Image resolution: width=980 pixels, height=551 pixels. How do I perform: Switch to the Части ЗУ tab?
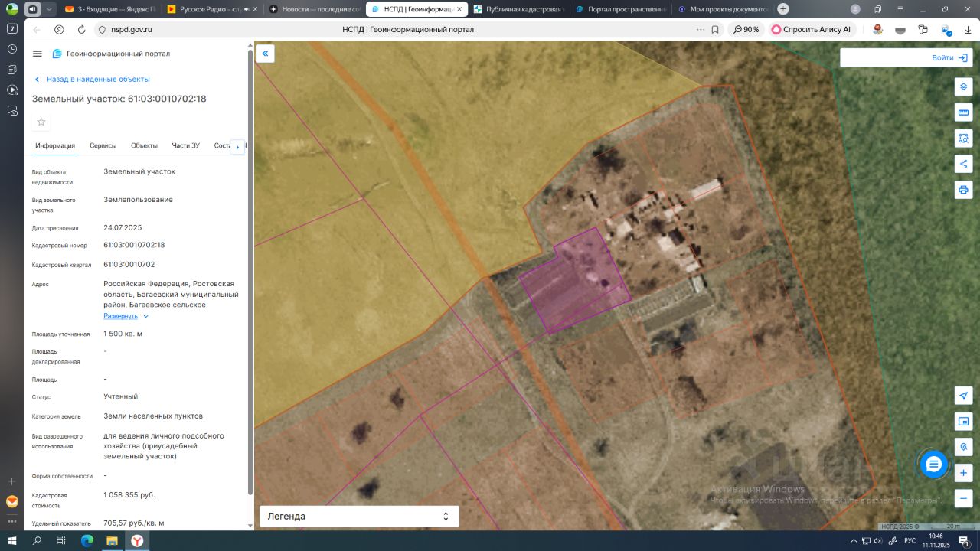[186, 145]
